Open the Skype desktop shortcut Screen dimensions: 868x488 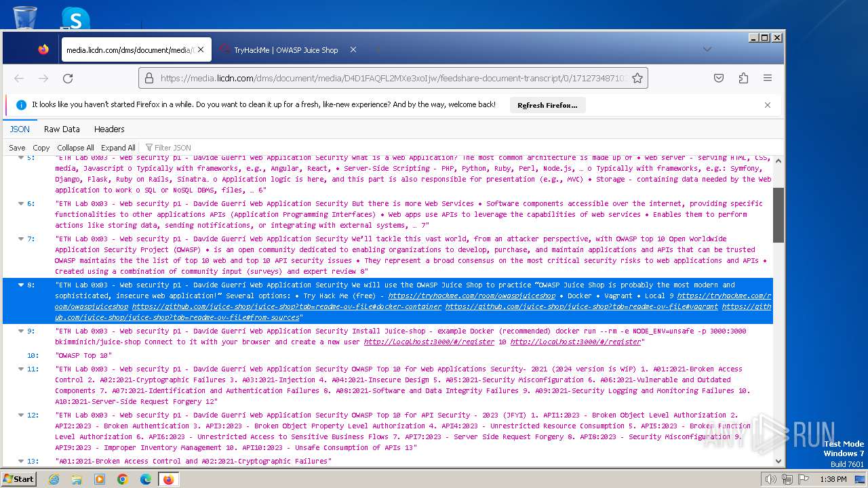pos(75,18)
